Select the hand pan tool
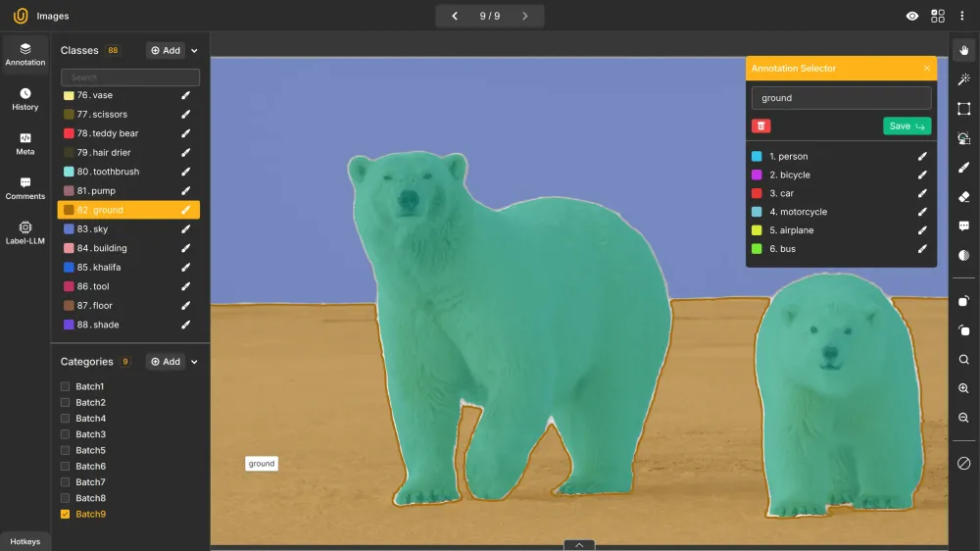Image resolution: width=980 pixels, height=551 pixels. pyautogui.click(x=964, y=50)
